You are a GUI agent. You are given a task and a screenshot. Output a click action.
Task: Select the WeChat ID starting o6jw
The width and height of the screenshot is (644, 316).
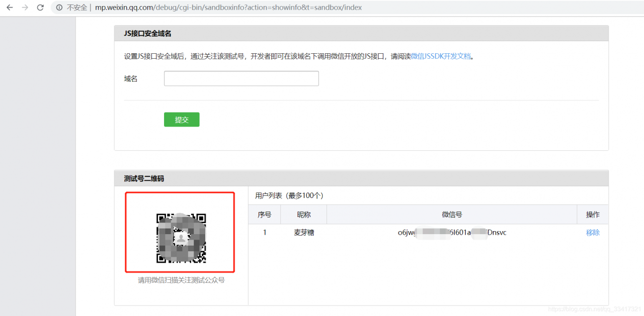click(x=452, y=233)
